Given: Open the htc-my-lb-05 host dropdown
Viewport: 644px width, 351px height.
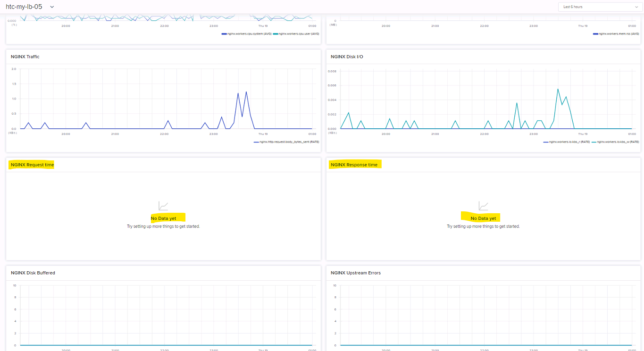Looking at the screenshot, I should click(x=24, y=7).
